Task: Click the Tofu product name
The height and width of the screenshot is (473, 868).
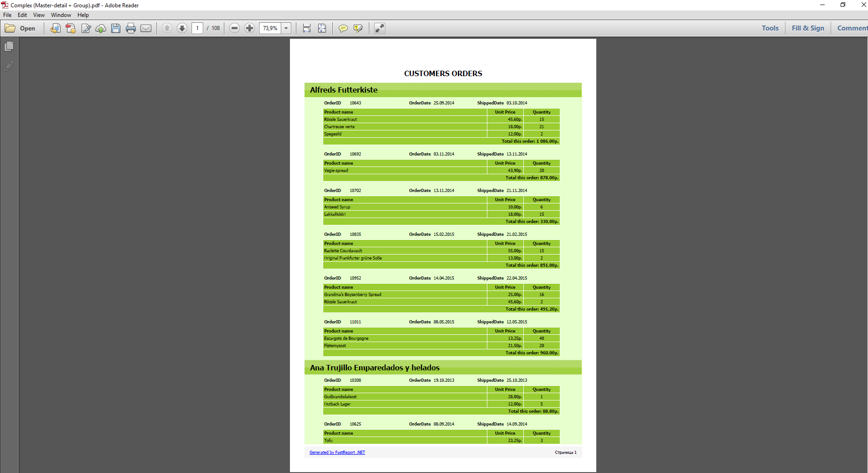Action: pyautogui.click(x=328, y=441)
